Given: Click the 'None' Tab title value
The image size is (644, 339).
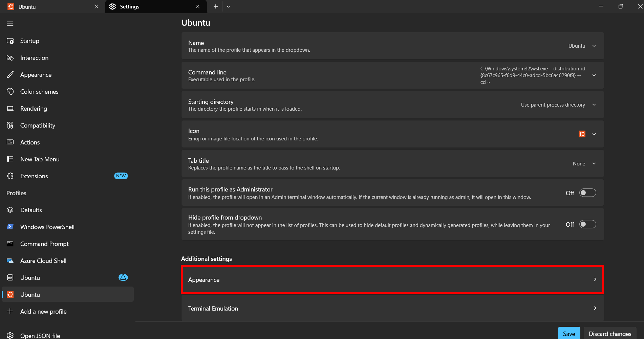Looking at the screenshot, I should tap(579, 164).
